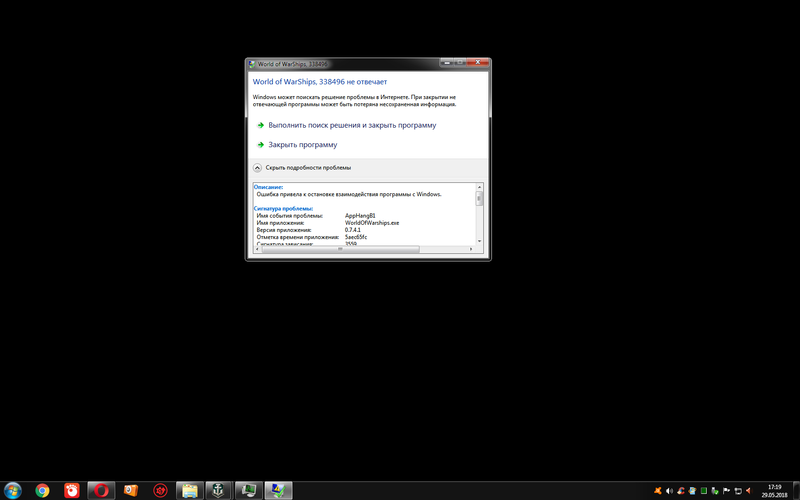
Task: Click the green square tray icon
Action: click(x=704, y=491)
